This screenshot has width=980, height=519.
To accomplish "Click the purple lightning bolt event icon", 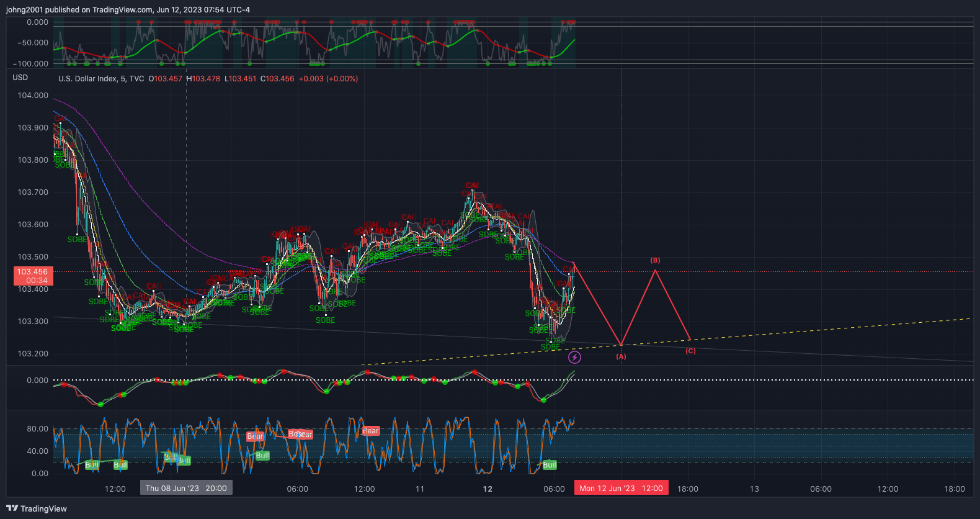I will pyautogui.click(x=575, y=357).
